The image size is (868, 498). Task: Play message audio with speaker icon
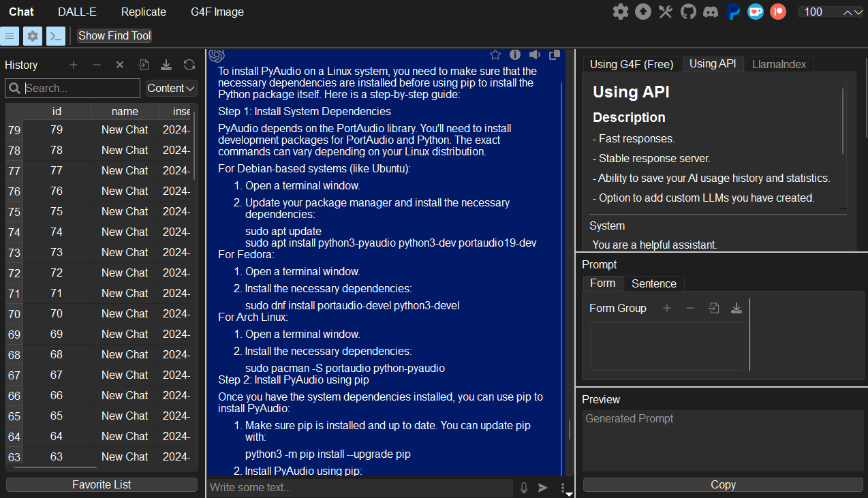(x=535, y=55)
